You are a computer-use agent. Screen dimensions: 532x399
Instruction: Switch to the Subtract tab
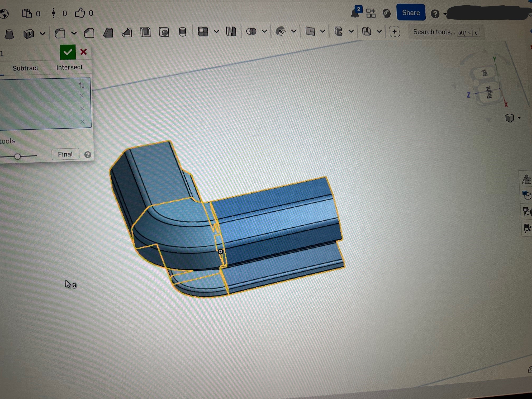pos(25,68)
